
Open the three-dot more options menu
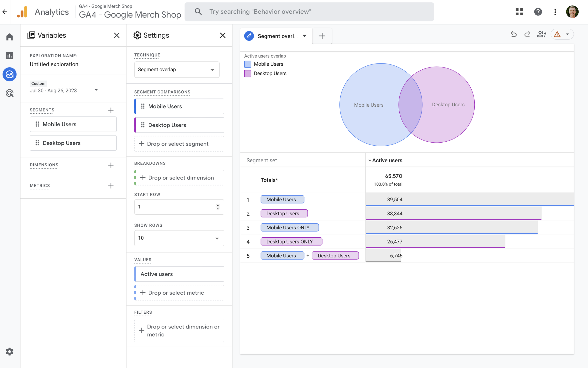click(555, 12)
